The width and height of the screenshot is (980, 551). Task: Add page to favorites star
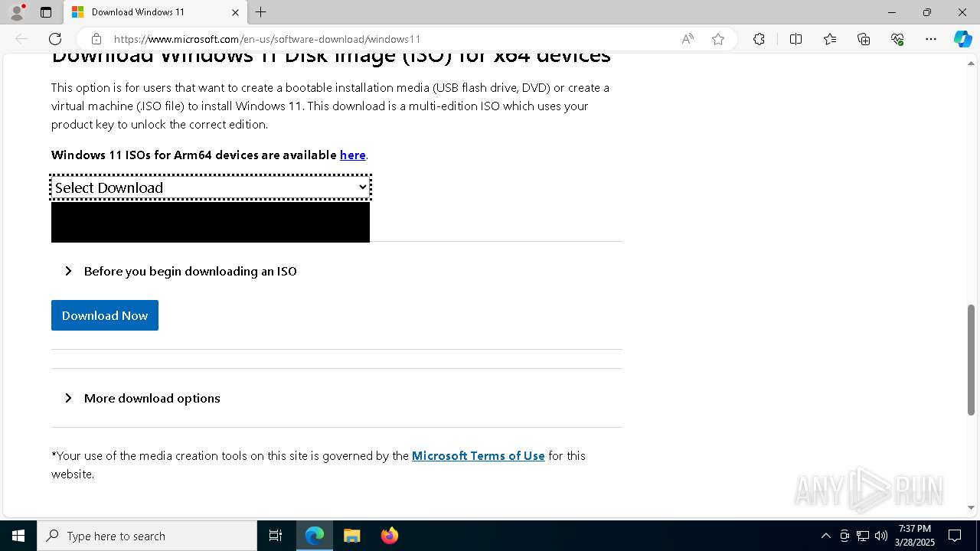[x=718, y=39]
